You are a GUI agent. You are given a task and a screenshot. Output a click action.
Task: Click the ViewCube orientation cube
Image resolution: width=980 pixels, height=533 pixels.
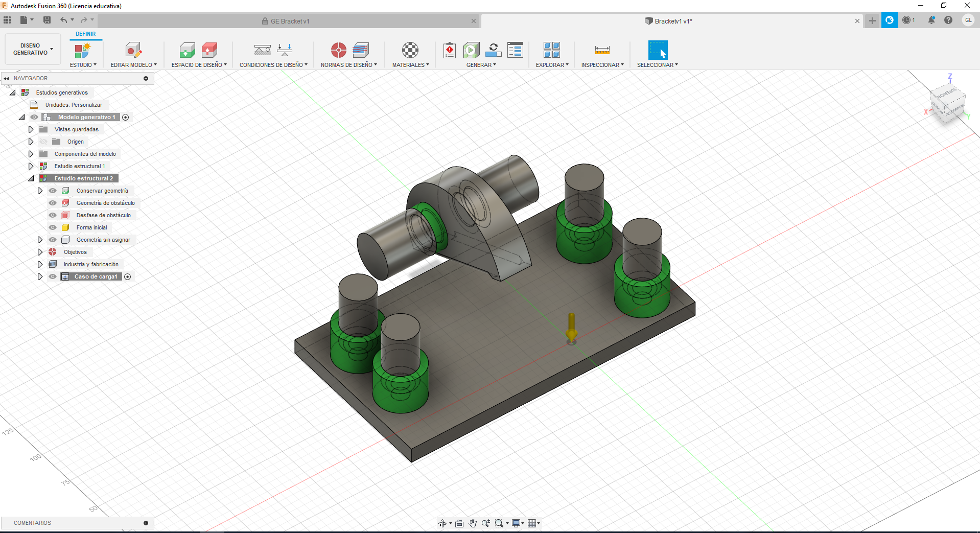click(947, 103)
